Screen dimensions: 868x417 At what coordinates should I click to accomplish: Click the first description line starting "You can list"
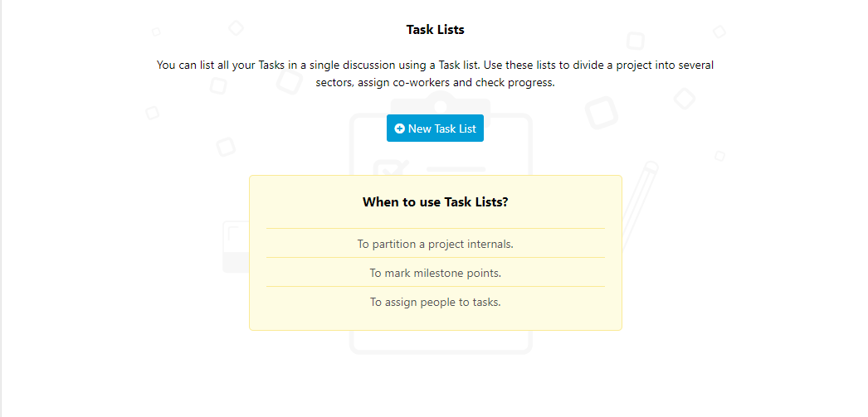[x=435, y=65]
